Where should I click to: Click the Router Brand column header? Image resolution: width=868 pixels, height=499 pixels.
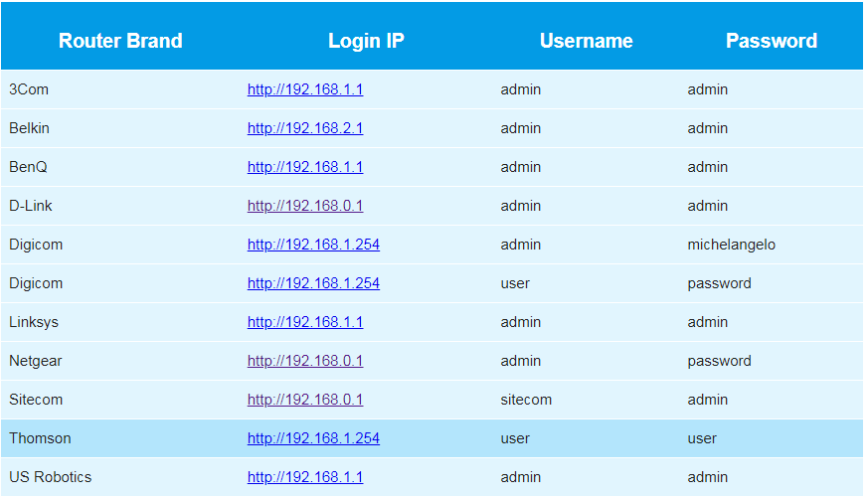click(120, 41)
